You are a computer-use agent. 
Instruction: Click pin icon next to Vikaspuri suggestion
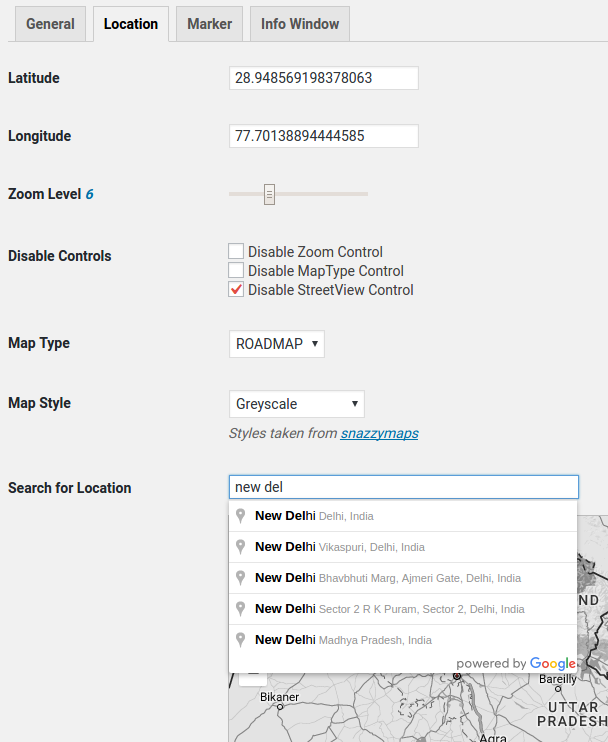point(240,547)
